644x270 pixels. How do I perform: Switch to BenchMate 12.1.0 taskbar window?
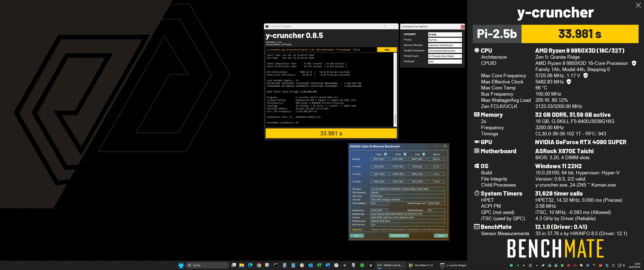(421, 265)
